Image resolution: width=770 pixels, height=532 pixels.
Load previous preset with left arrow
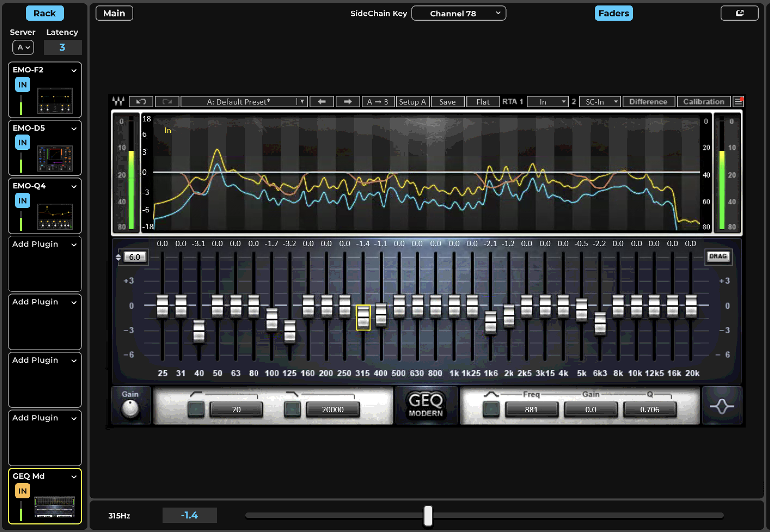point(322,102)
